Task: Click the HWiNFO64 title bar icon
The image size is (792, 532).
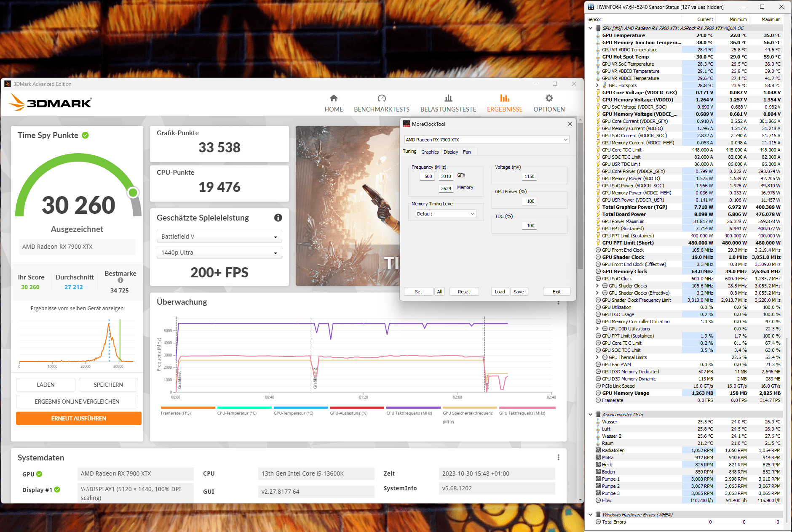Action: [591, 7]
